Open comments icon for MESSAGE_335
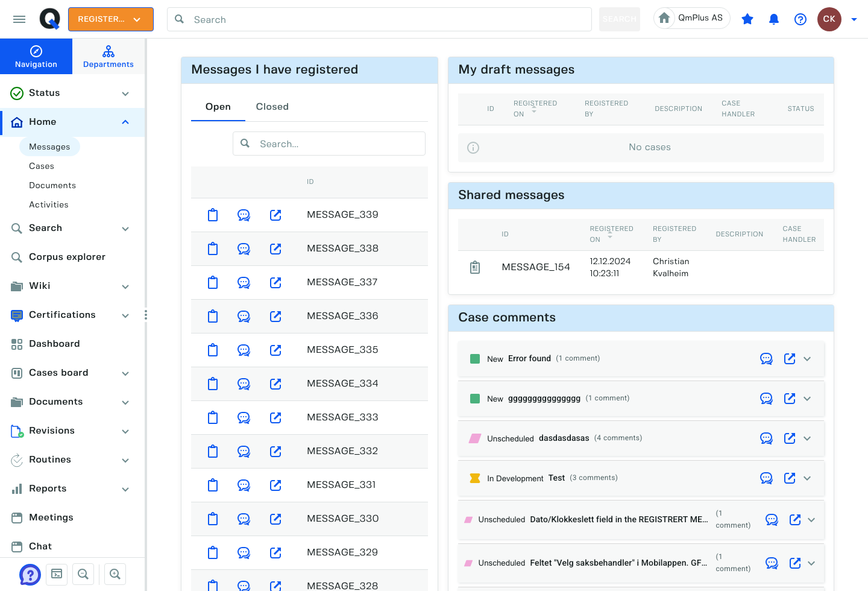Screen dimensions: 868x591 [244, 350]
